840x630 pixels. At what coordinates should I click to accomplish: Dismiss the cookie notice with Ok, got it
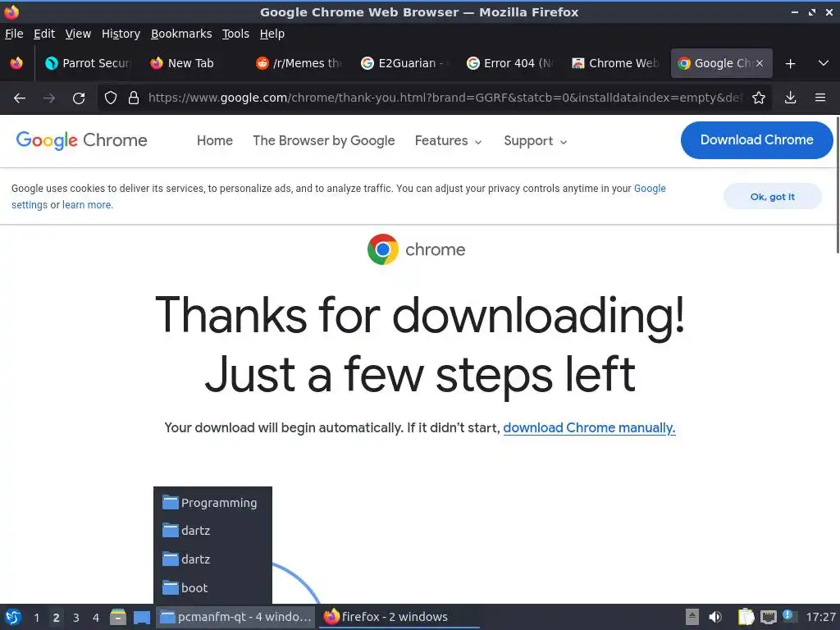point(773,197)
